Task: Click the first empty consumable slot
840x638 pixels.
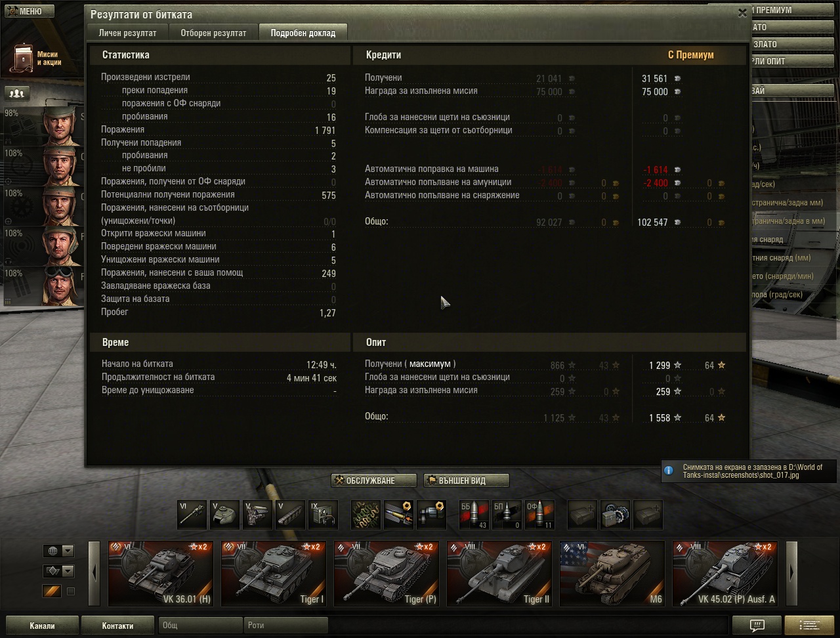Action: 582,515
